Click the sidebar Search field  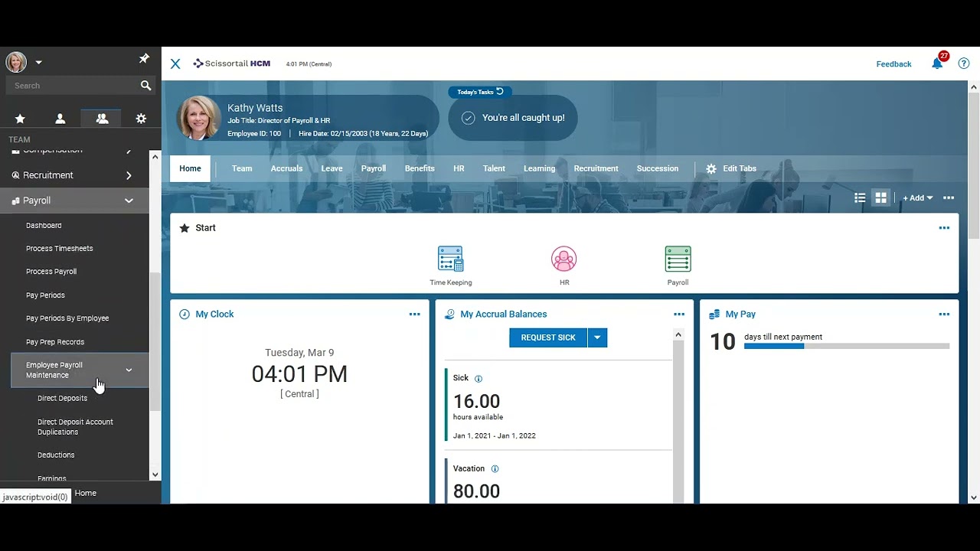pyautogui.click(x=73, y=86)
